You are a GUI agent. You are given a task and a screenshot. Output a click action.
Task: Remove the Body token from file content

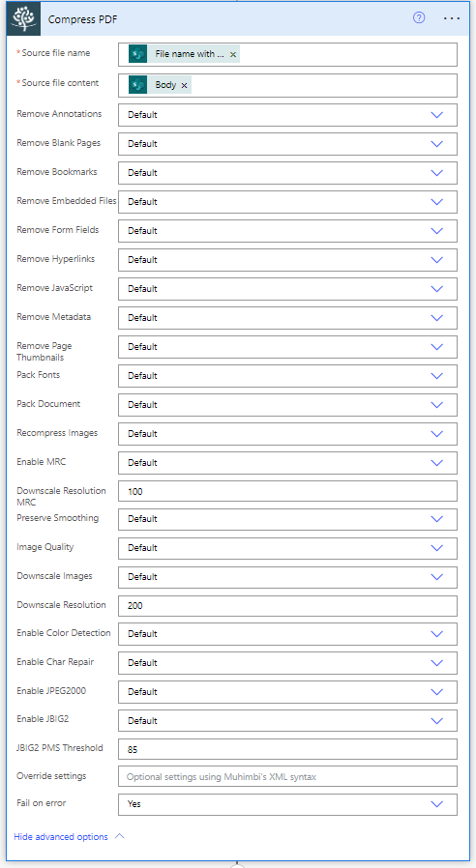[185, 85]
